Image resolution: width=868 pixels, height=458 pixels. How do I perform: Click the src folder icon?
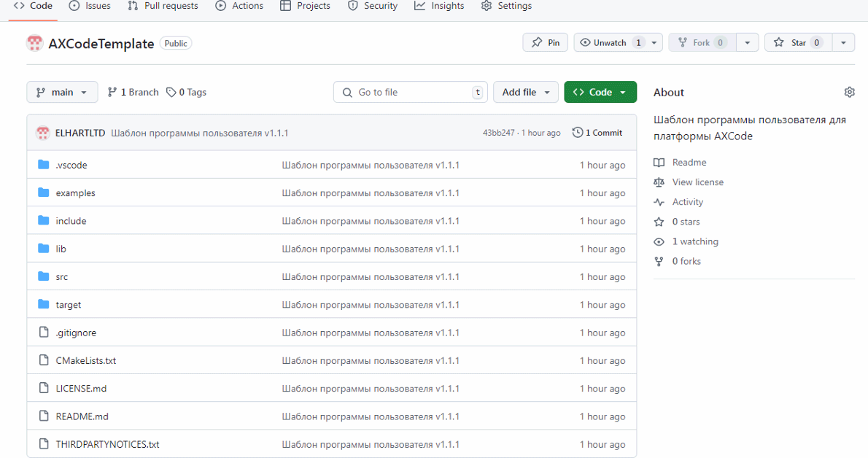[44, 276]
